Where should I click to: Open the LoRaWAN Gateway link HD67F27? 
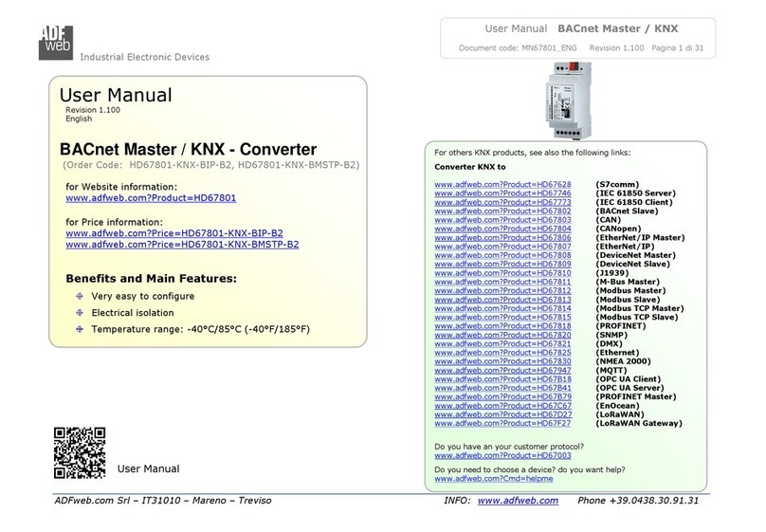coord(502,424)
